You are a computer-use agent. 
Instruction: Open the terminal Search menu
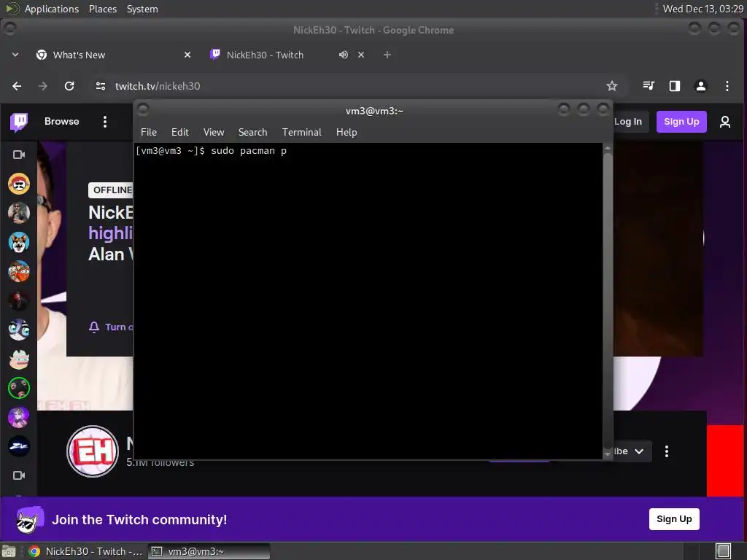click(252, 133)
